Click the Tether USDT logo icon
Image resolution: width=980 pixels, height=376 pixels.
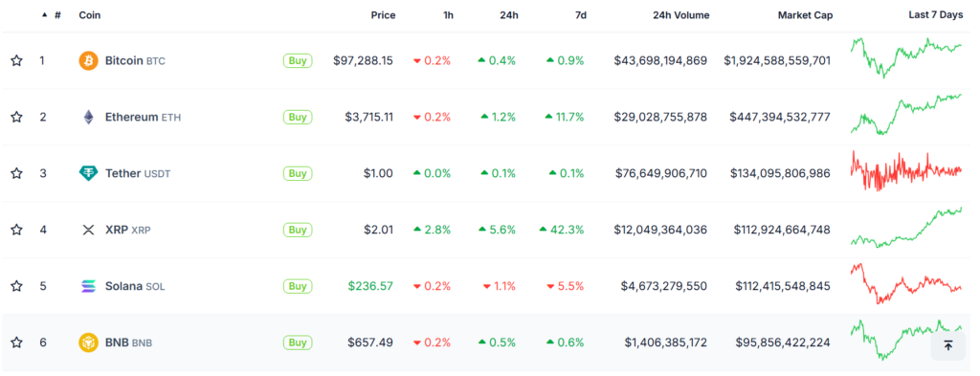click(x=88, y=173)
